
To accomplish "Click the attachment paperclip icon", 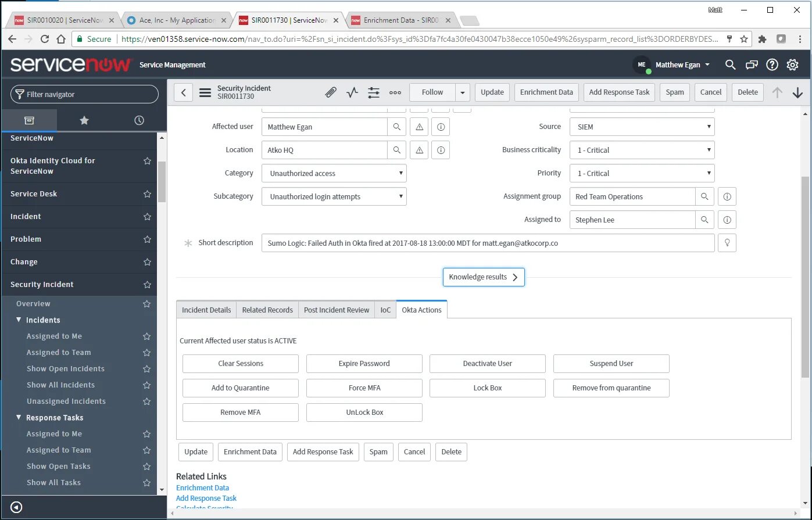I will (x=331, y=92).
